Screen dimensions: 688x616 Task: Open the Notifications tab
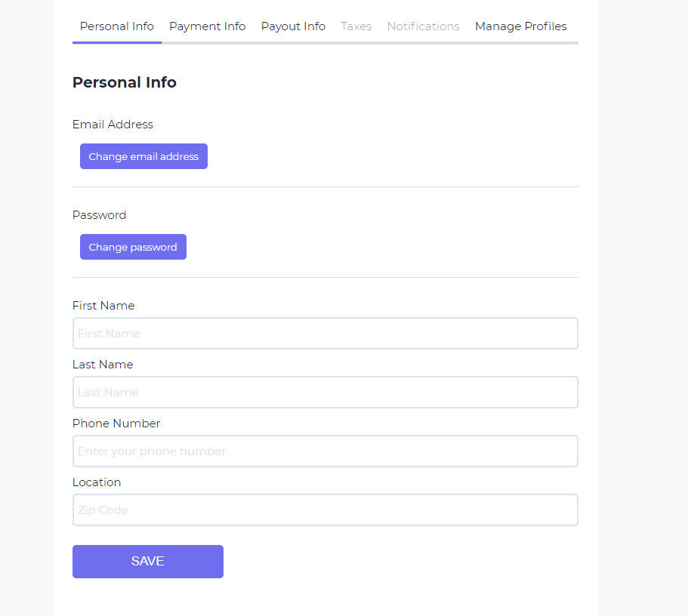(x=423, y=26)
